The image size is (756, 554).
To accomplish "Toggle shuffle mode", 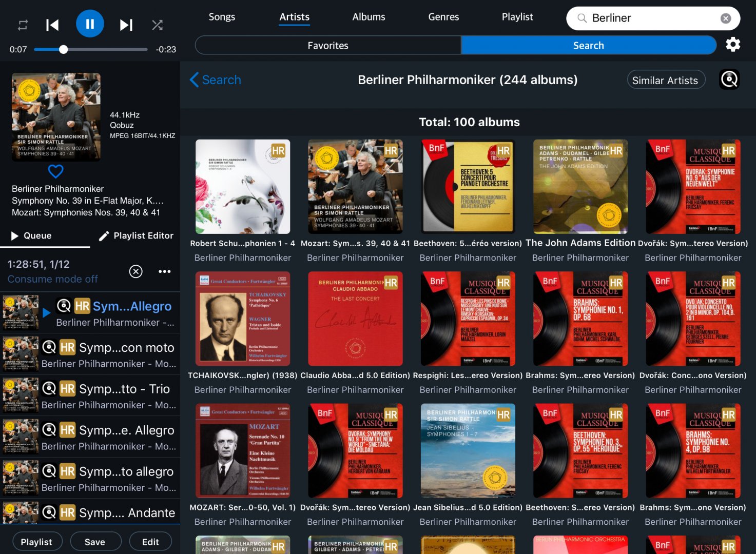I will tap(157, 25).
